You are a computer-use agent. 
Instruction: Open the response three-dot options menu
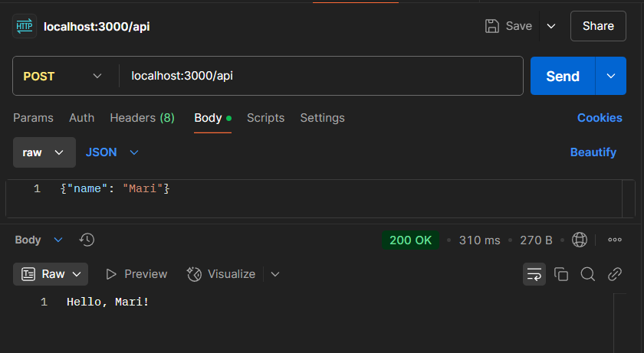pyautogui.click(x=614, y=240)
